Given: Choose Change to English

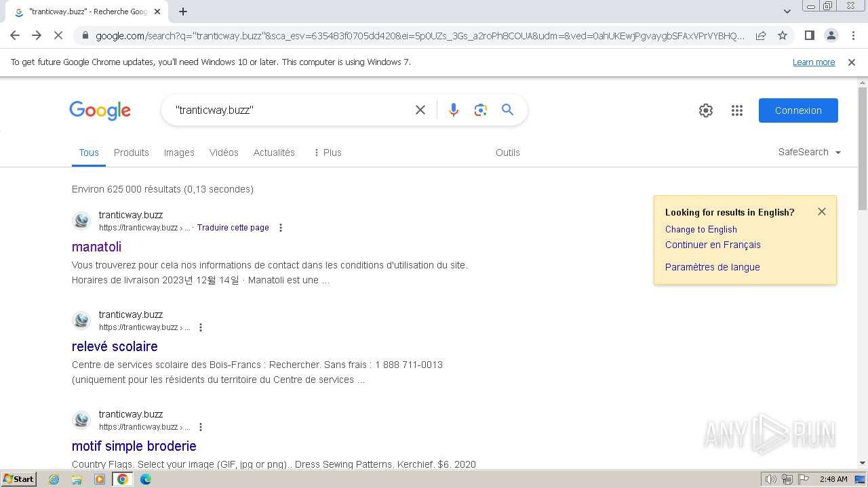Looking at the screenshot, I should [701, 229].
